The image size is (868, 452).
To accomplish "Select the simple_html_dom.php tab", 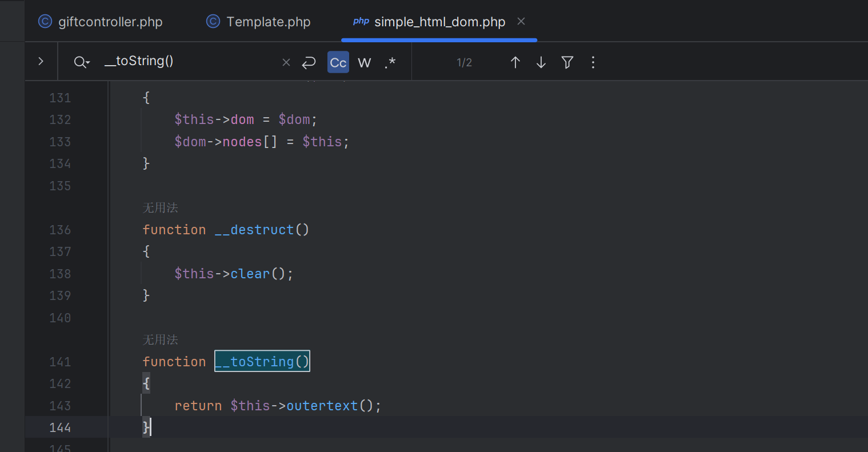I will [439, 22].
